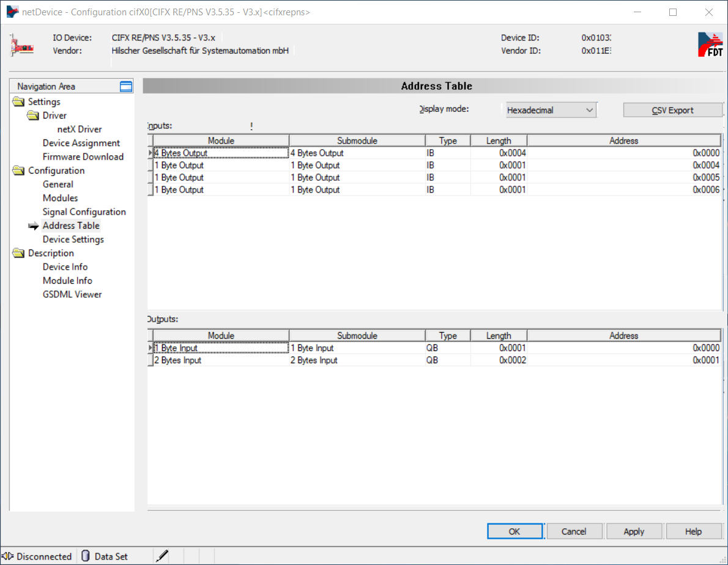The width and height of the screenshot is (728, 565).
Task: Click the device card icon near IO Device
Action: 21,45
